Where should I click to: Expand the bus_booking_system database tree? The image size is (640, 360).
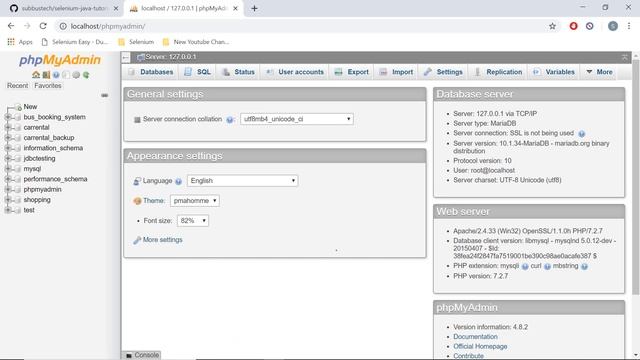pyautogui.click(x=8, y=117)
